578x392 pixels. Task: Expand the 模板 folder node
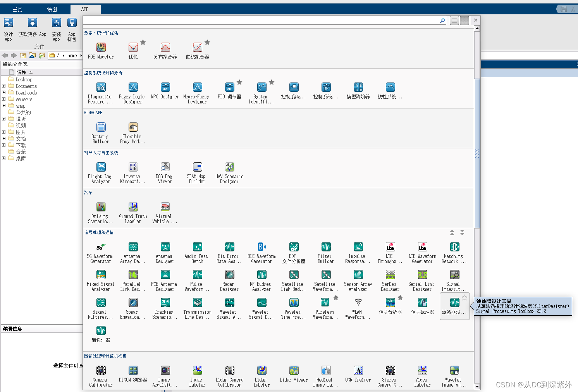[3, 119]
